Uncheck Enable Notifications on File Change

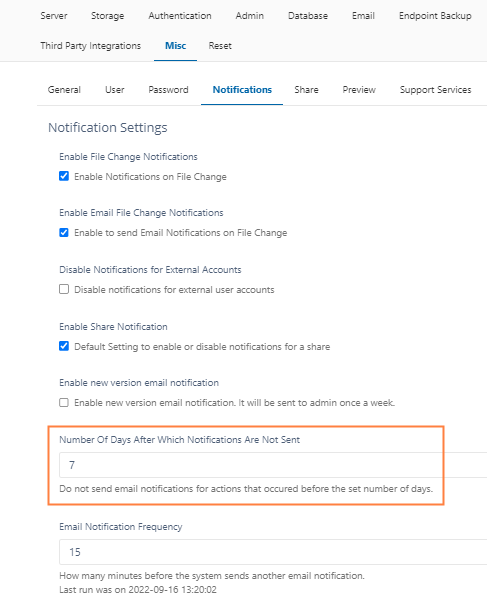pos(64,176)
